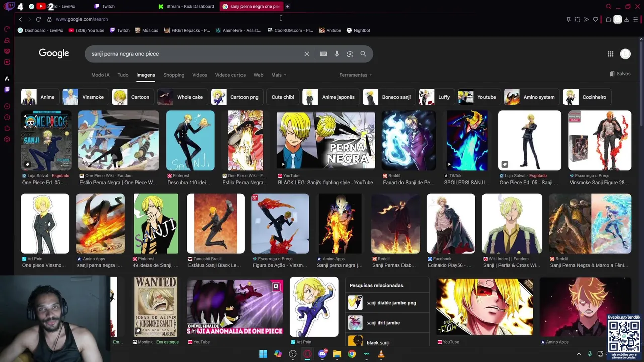The image size is (644, 362).
Task: Open the Vinsmoke Sanji Figure thumbnail
Action: [599, 140]
